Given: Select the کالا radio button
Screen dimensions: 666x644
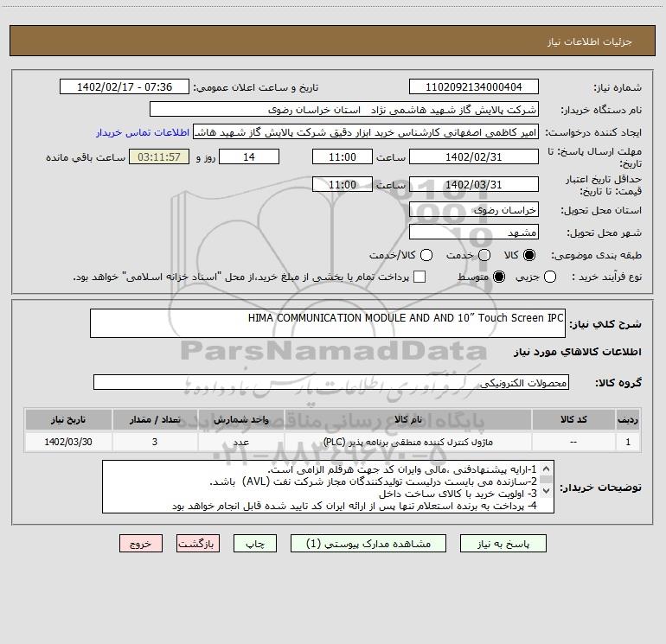Looking at the screenshot, I should click(x=529, y=255).
